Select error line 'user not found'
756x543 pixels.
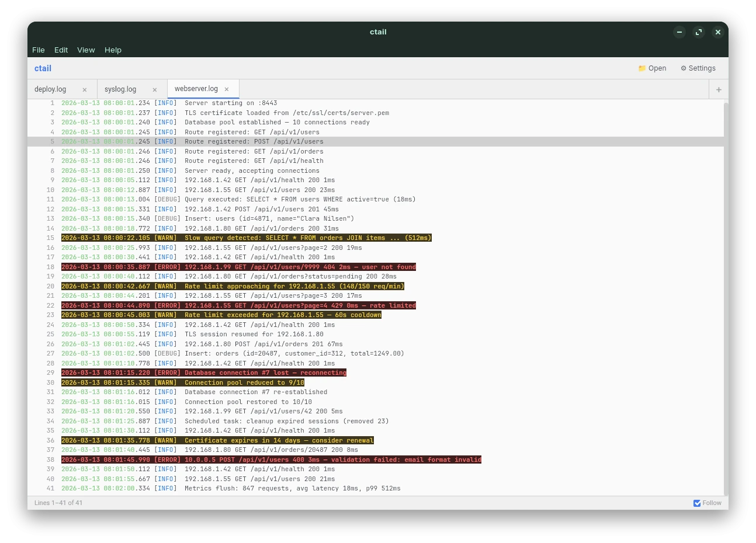tap(376, 267)
